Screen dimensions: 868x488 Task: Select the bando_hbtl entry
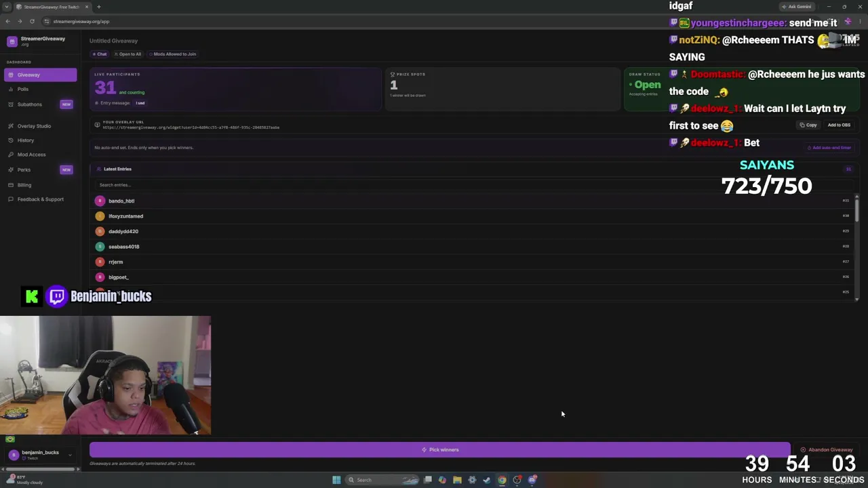(473, 201)
